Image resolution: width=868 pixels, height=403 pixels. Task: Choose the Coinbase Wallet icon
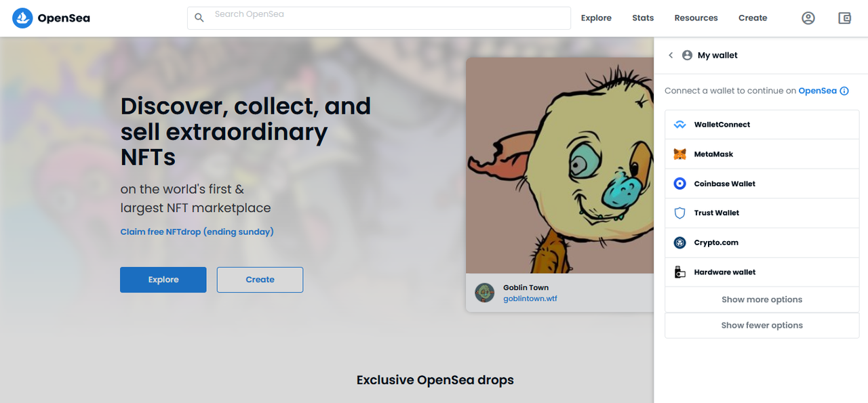(679, 184)
